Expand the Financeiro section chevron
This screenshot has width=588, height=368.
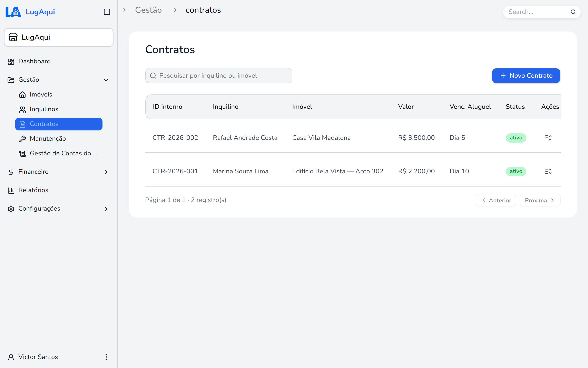106,172
